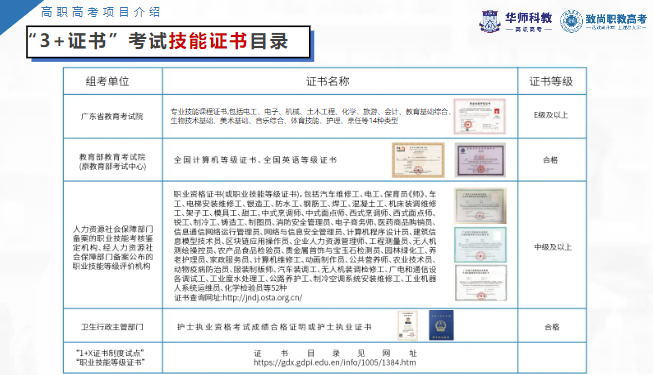The width and height of the screenshot is (653, 375).
Task: Click the nurse exam score certificate image
Action: (407, 325)
